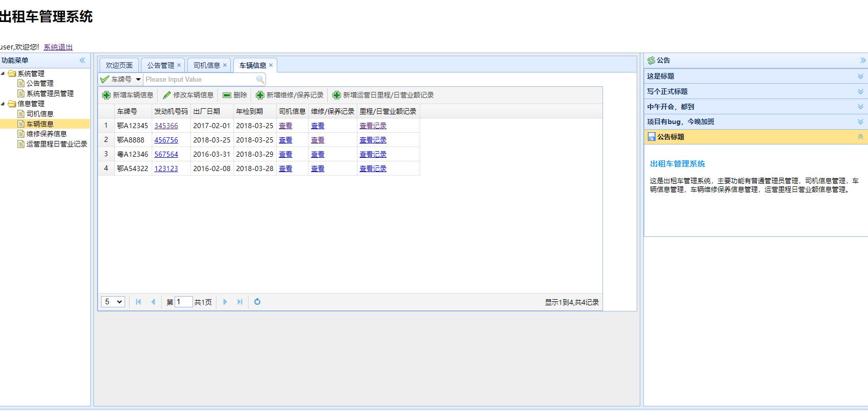This screenshot has width=868, height=411.
Task: Click the green plus icon for 新增车辆信息
Action: click(x=106, y=95)
